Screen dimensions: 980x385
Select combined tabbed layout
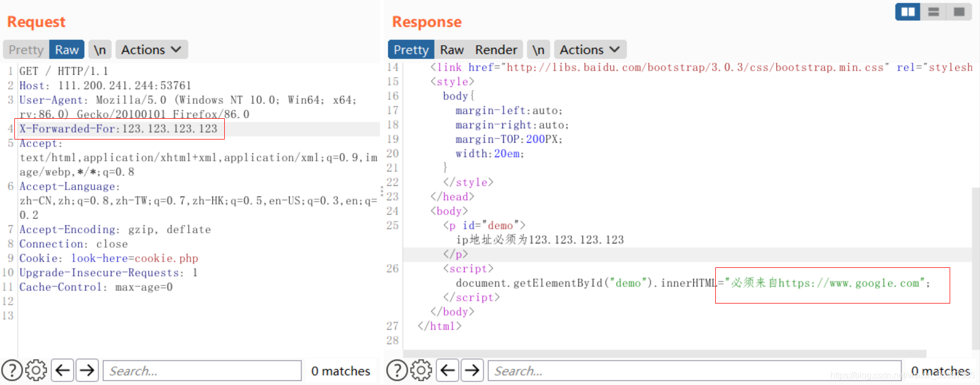click(x=959, y=12)
